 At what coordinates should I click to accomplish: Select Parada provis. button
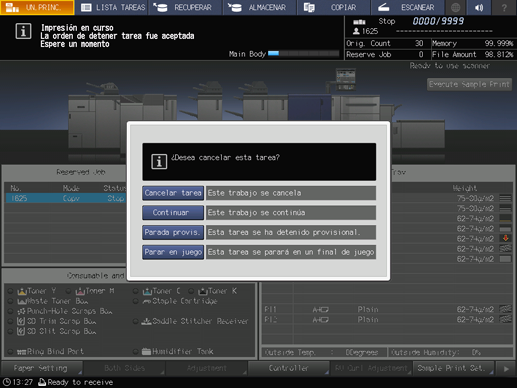[173, 232]
